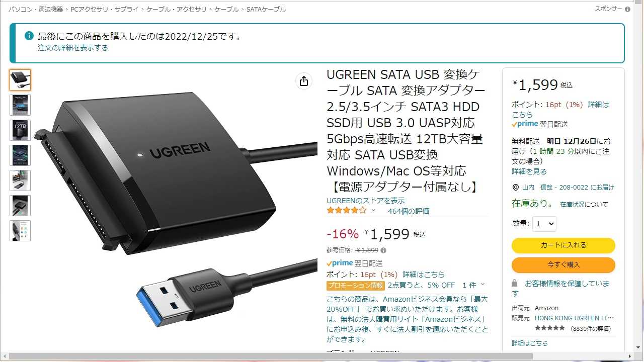Click the 今すぐ購入 button
This screenshot has width=644, height=362.
(563, 265)
